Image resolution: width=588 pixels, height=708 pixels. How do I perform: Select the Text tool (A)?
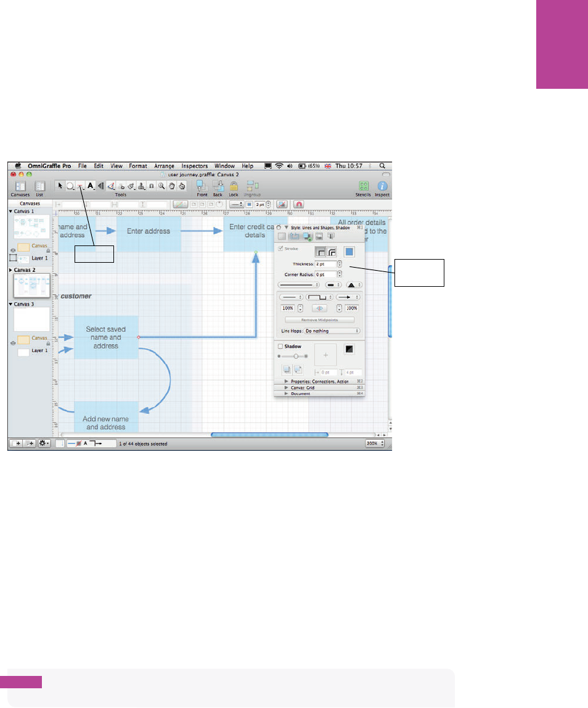[x=90, y=186]
